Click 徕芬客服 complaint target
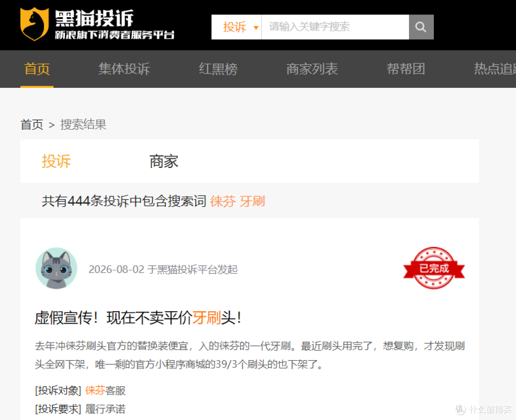This screenshot has width=516, height=420. click(x=105, y=390)
